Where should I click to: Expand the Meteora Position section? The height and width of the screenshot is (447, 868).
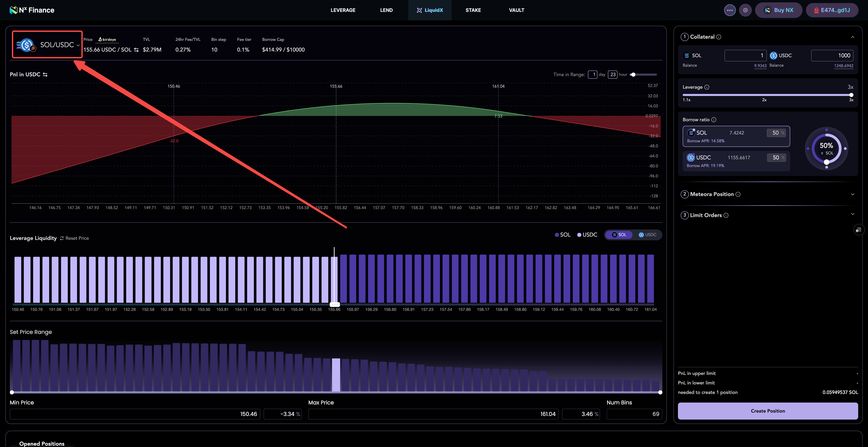pyautogui.click(x=852, y=194)
